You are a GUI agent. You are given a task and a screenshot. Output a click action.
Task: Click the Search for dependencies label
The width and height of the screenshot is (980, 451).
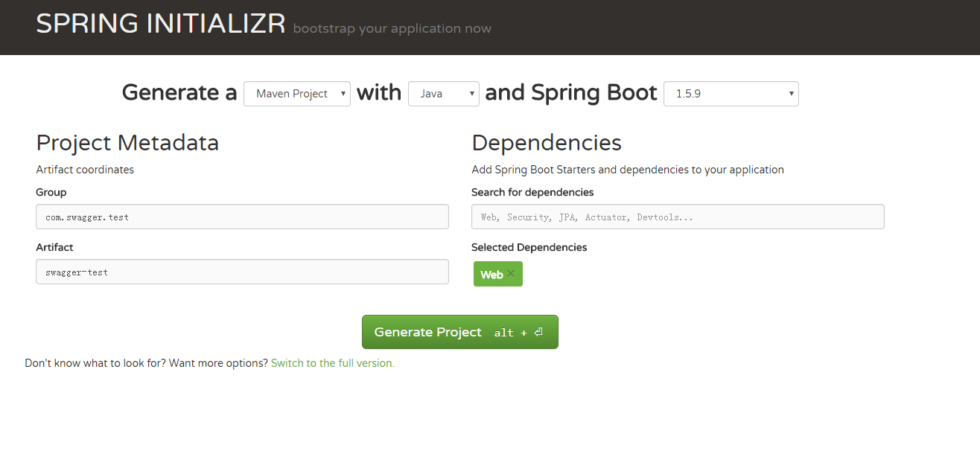(532, 192)
